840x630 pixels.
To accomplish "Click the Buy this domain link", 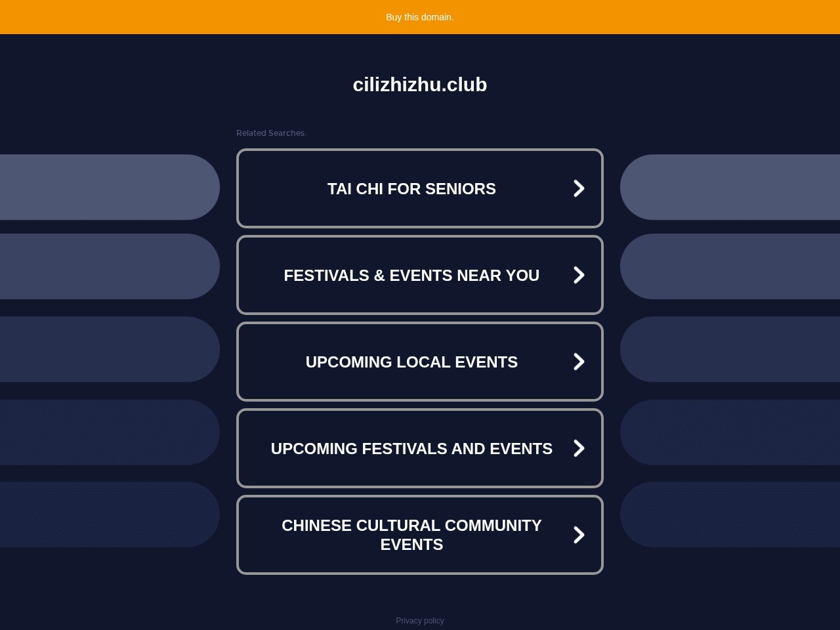I will coord(420,17).
